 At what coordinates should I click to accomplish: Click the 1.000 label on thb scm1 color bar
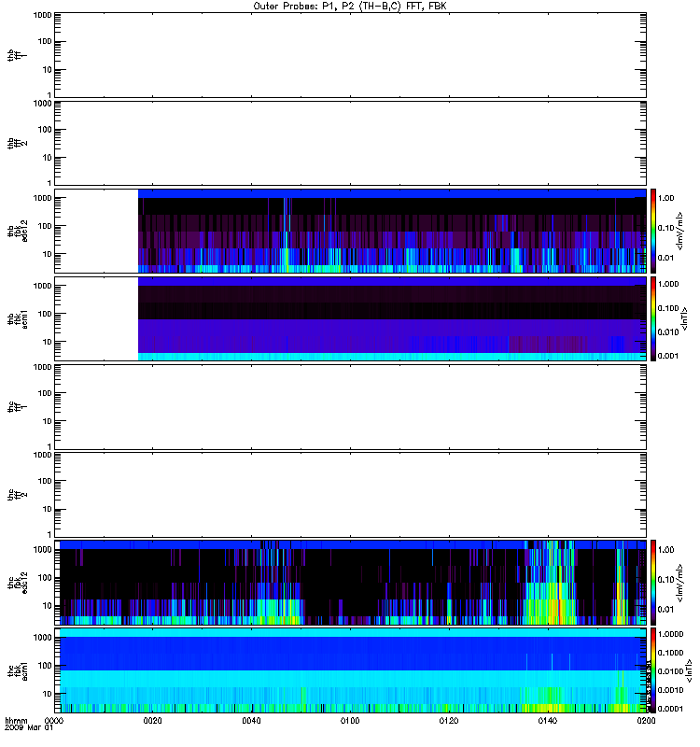[668, 284]
